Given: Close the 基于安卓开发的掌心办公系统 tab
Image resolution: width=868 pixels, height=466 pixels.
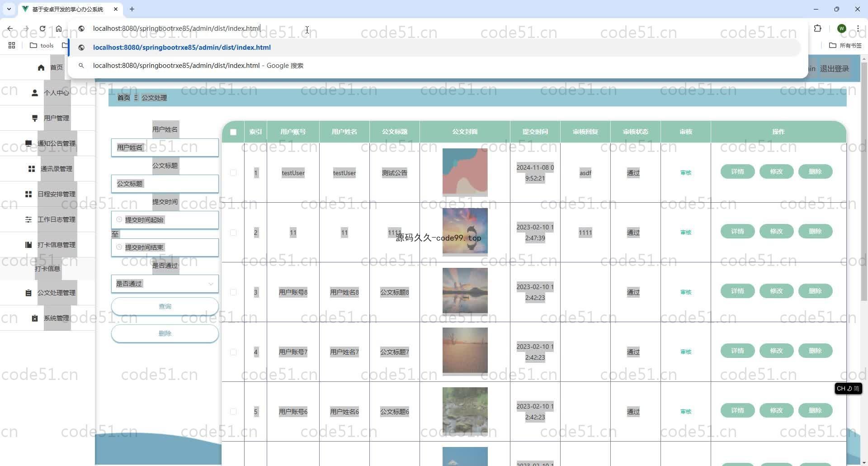Looking at the screenshot, I should tap(116, 9).
